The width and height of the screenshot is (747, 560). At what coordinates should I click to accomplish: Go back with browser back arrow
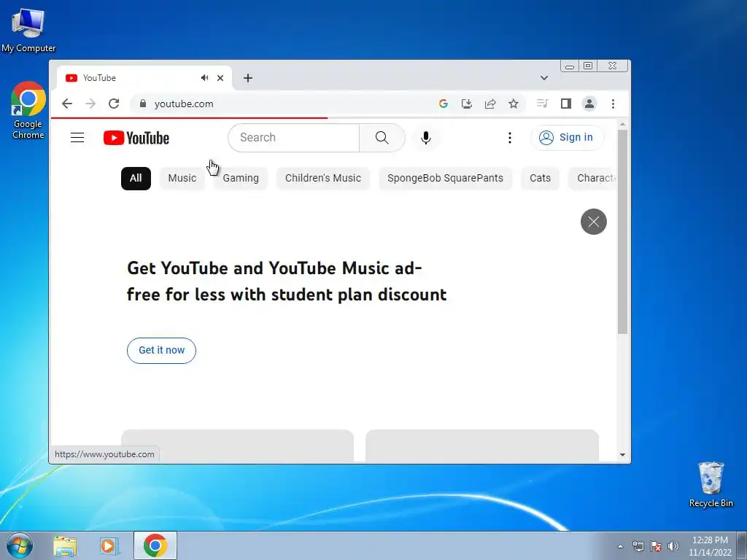(x=66, y=104)
